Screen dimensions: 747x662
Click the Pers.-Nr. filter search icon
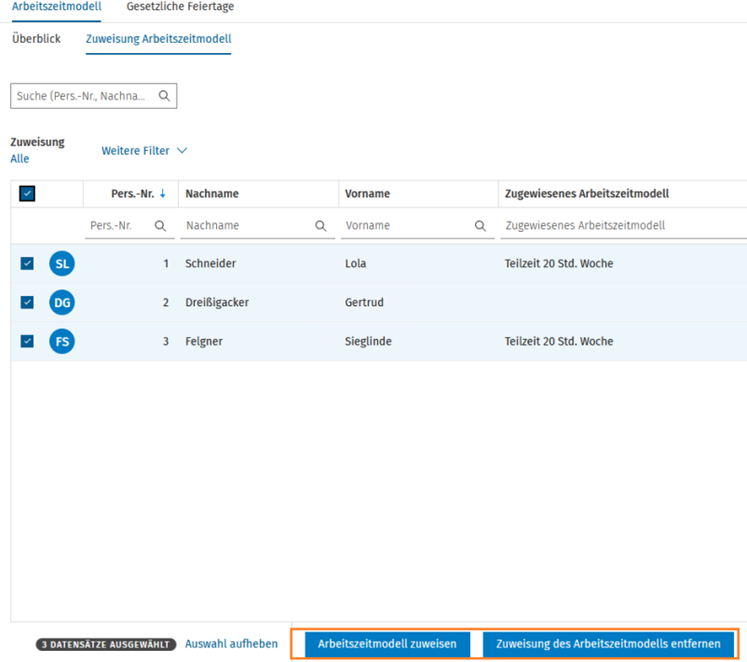click(161, 226)
